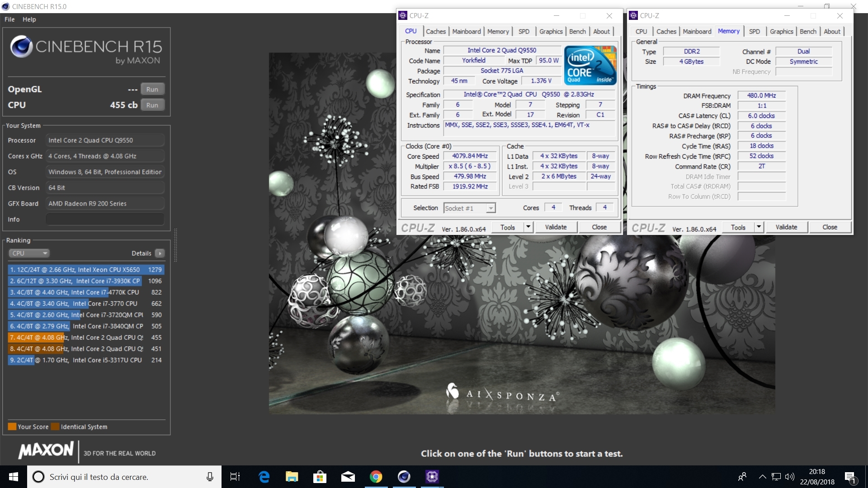Click the MAXON logo
The height and width of the screenshot is (488, 868).
(x=46, y=450)
